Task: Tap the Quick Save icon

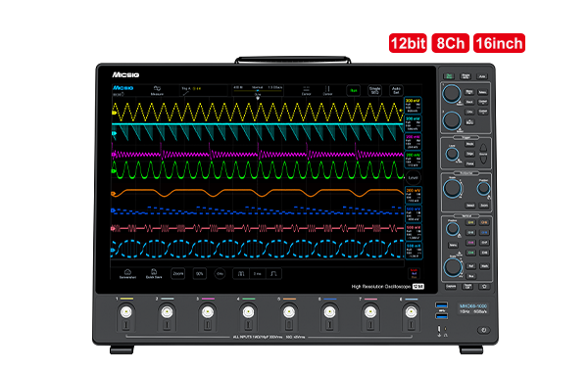Action: (154, 274)
